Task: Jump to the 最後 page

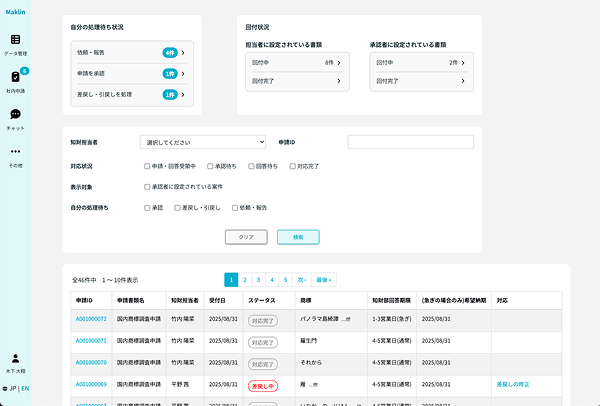Action: pos(323,280)
